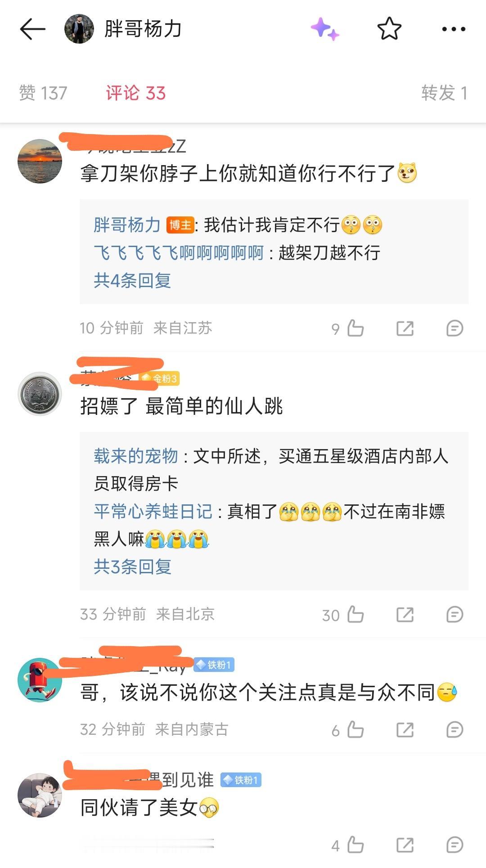This screenshot has height=868, width=486.
Task: Reply to the 拿刀架你脖子上 comment
Action: pyautogui.click(x=454, y=328)
